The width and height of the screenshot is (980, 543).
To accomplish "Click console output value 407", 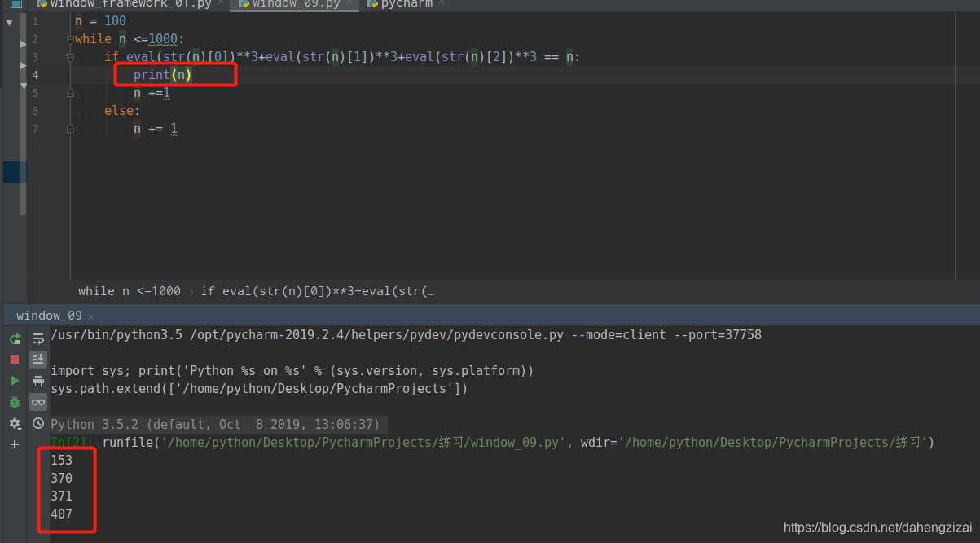I will tap(61, 514).
